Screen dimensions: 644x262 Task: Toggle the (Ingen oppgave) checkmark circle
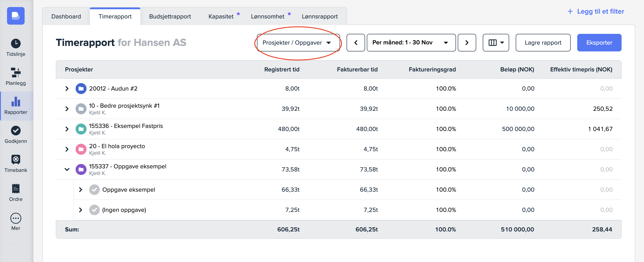click(94, 210)
